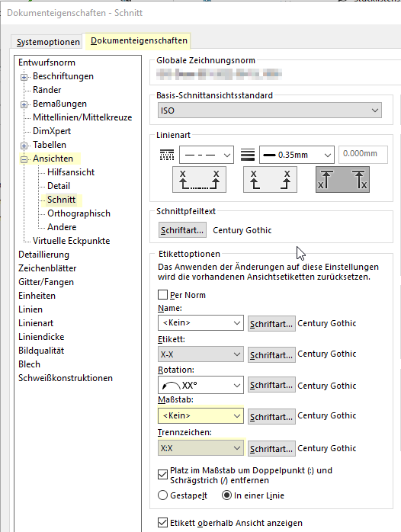This screenshot has height=532, width=401.
Task: Switch to the Systemoptionen tab
Action: click(48, 42)
